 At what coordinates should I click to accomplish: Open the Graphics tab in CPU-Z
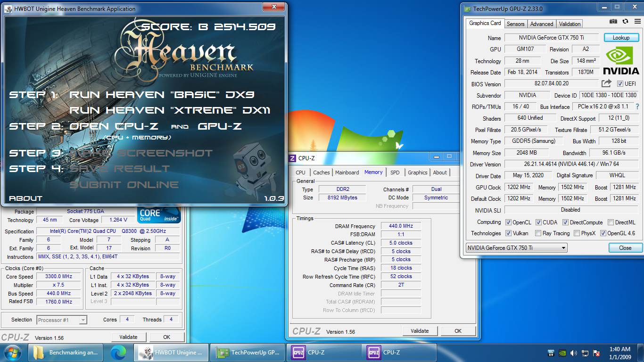click(x=417, y=173)
